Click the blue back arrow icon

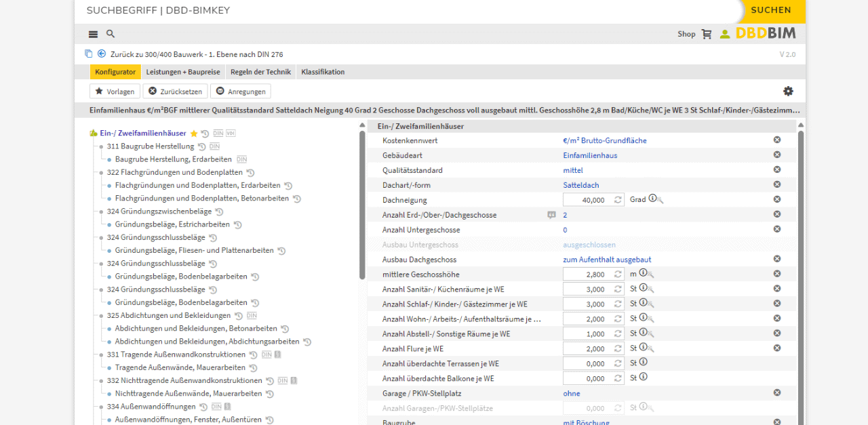click(102, 54)
